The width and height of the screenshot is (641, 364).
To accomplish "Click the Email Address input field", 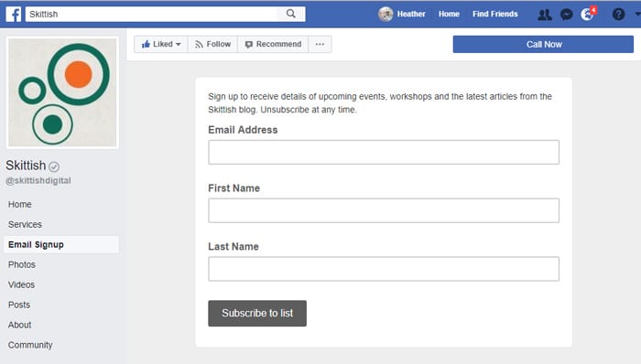I will pos(384,152).
